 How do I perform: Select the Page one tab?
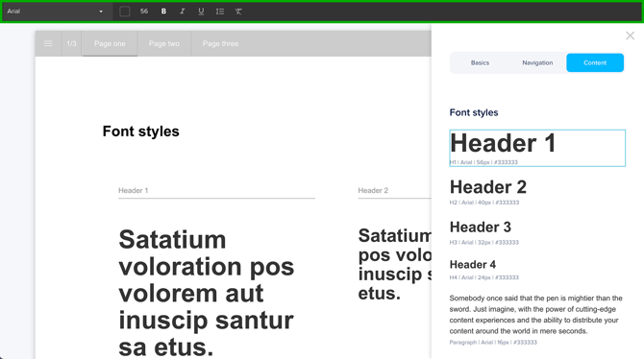coord(110,43)
